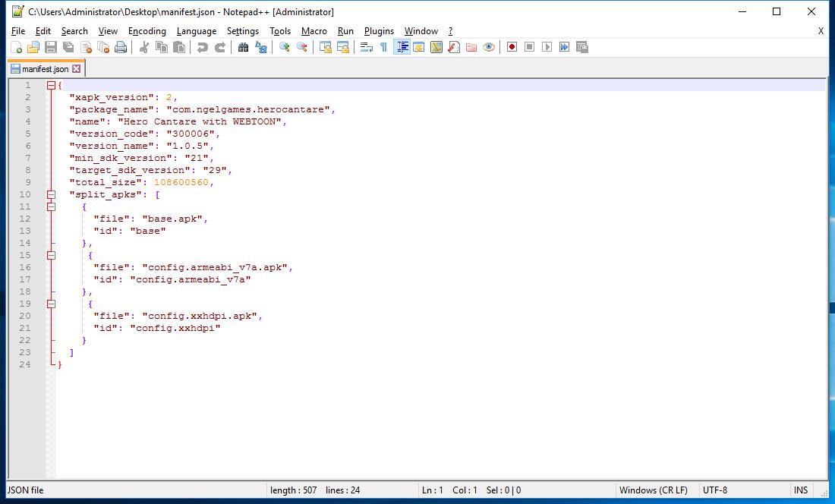Create a new document with the New icon
This screenshot has width=835, height=504.
pyautogui.click(x=16, y=47)
